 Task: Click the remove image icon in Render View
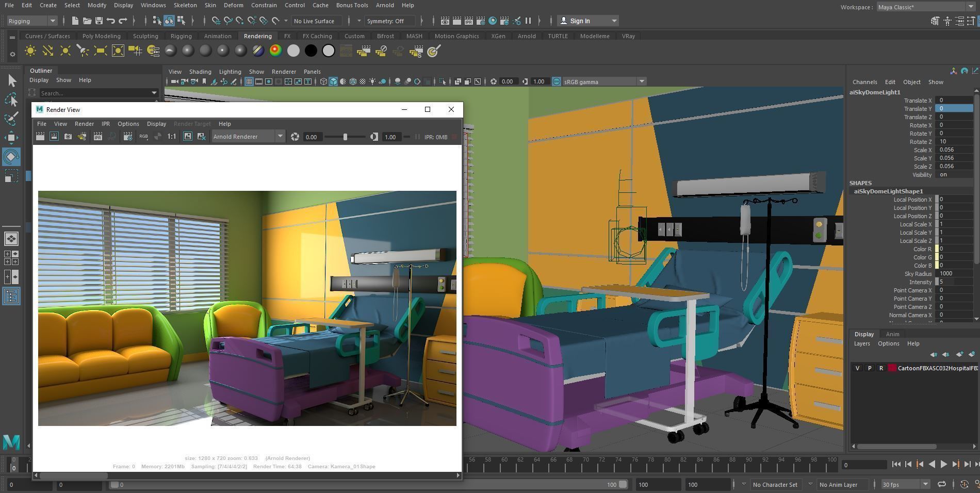point(201,136)
